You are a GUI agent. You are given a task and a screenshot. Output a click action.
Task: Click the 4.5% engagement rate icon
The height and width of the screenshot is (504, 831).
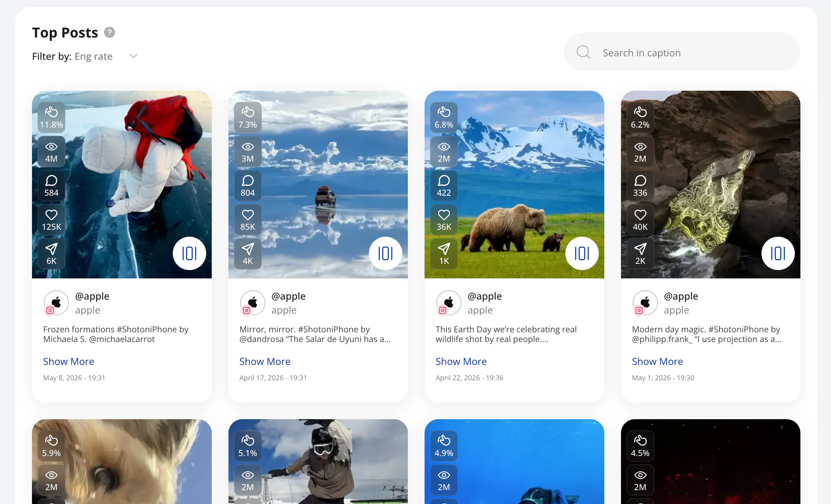[x=640, y=440]
